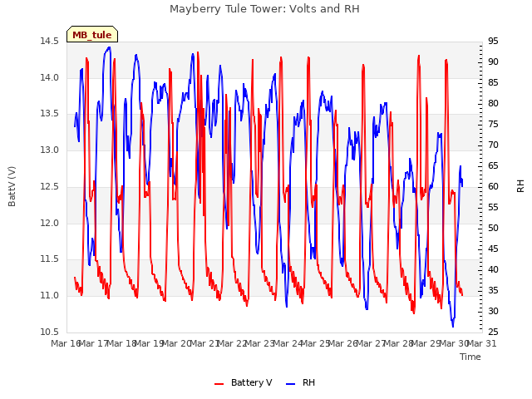Click the Mar 30 date tick label
The height and width of the screenshot is (399, 532).
(455, 343)
